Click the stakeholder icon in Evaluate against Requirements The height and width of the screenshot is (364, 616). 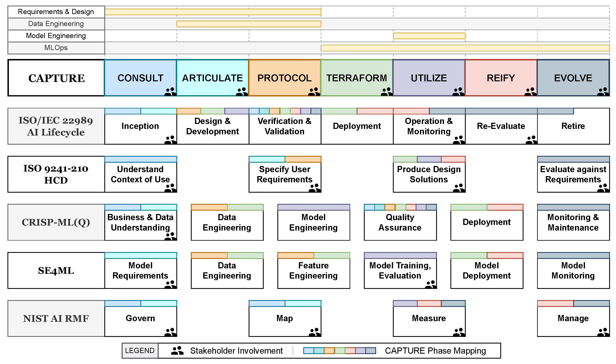603,188
